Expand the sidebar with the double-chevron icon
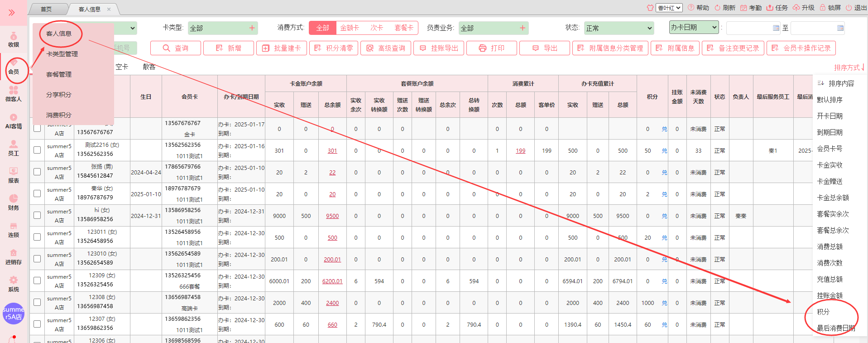The height and width of the screenshot is (343, 868). coord(12,12)
